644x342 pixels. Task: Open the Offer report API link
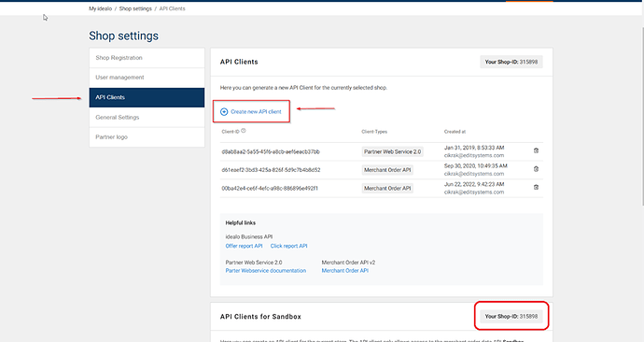[244, 246]
